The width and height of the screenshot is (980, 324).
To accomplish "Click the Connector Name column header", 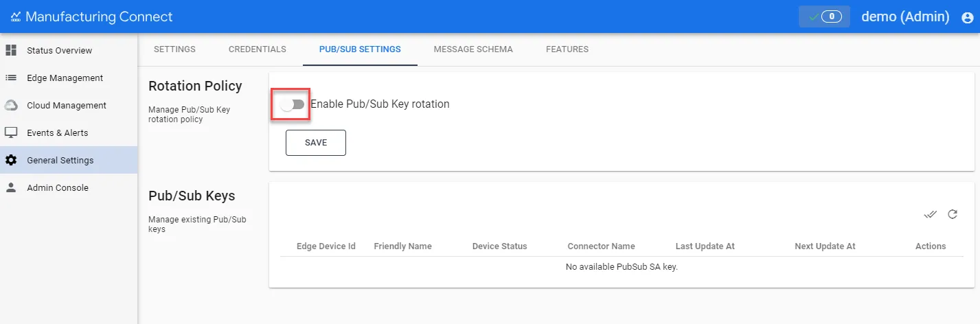I will [602, 246].
